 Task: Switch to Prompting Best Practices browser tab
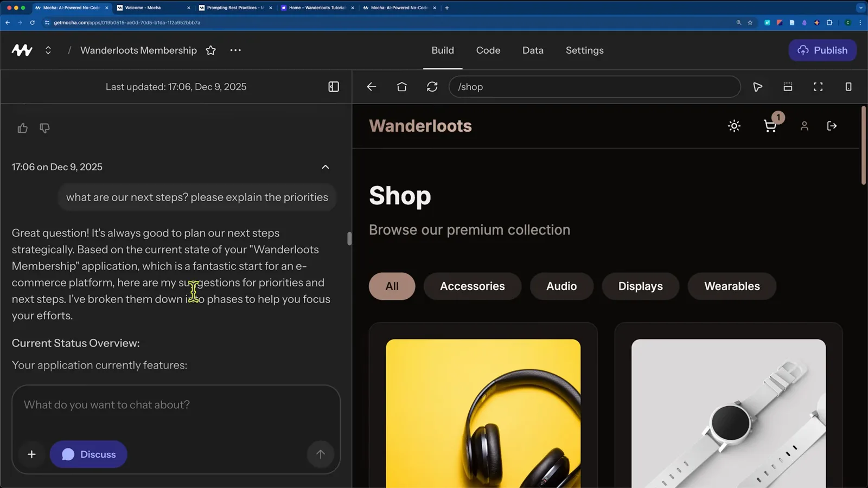[x=235, y=8]
